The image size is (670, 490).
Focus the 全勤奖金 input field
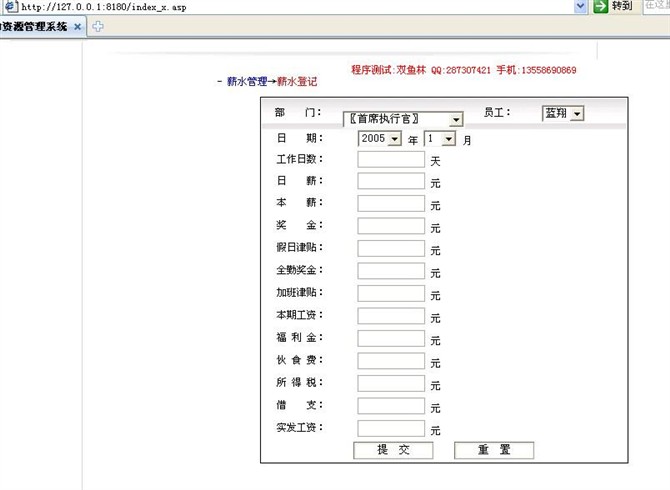[x=391, y=271]
